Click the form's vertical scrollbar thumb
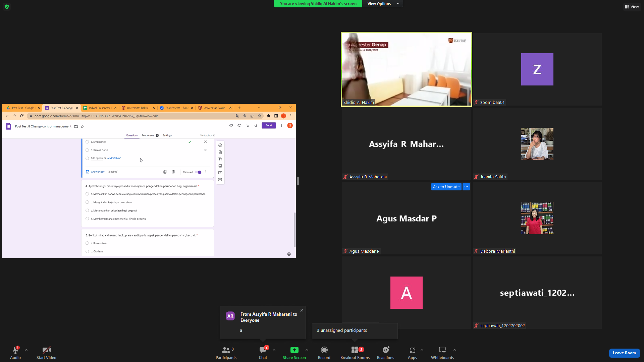Image resolution: width=644 pixels, height=362 pixels. click(294, 230)
